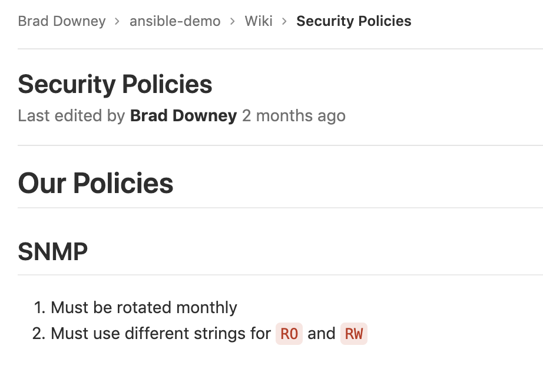Click the bold Brad Downey author name
The image size is (543, 392).
[x=183, y=115]
